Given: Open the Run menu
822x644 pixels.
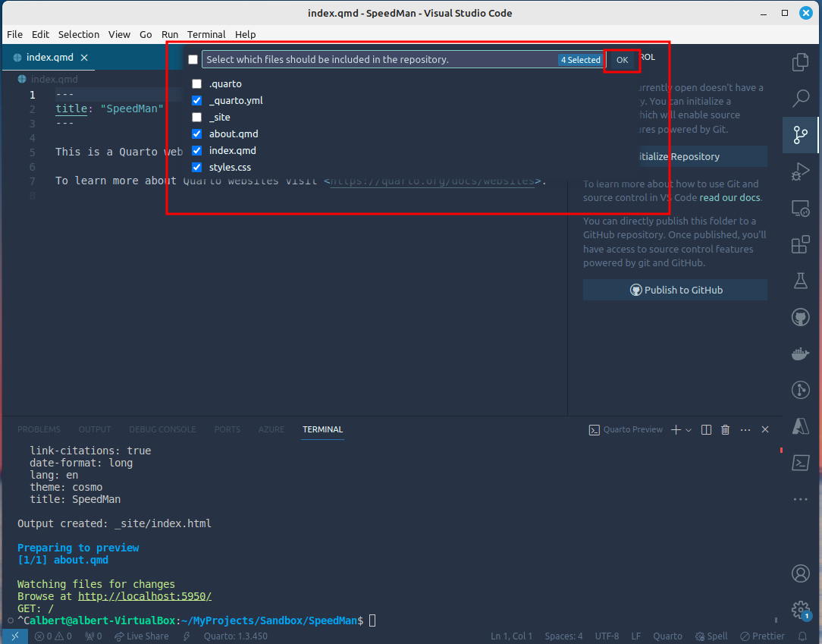Looking at the screenshot, I should (x=170, y=35).
